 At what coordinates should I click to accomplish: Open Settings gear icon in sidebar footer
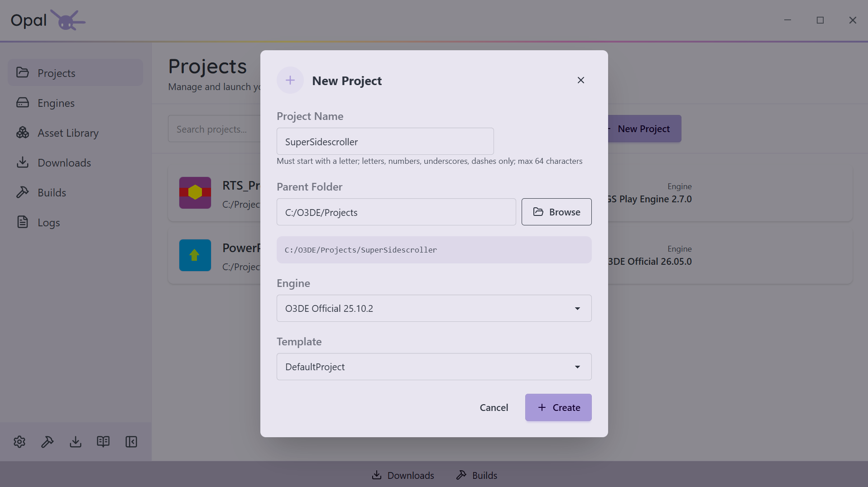[19, 442]
